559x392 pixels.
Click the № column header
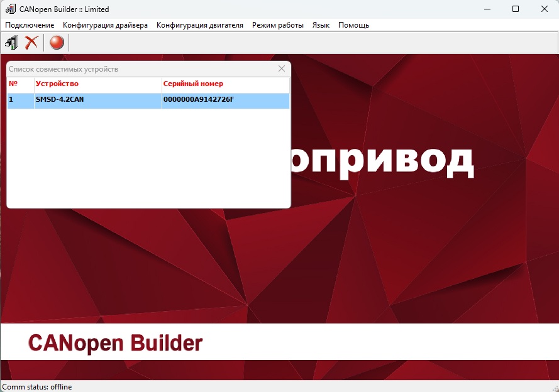[21, 85]
